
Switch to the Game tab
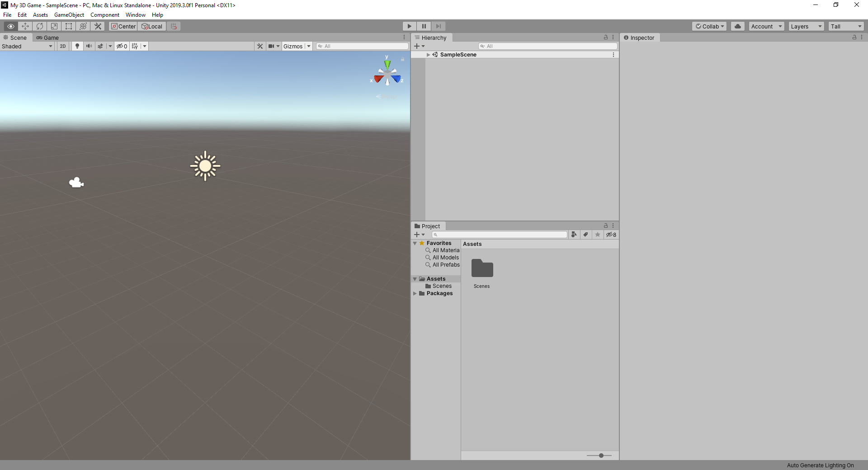click(x=48, y=38)
